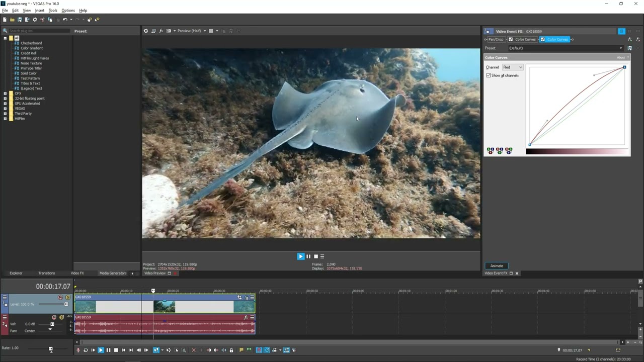Open the Channel dropdown showing Red
Viewport: 644px width, 362px height.
(512, 67)
